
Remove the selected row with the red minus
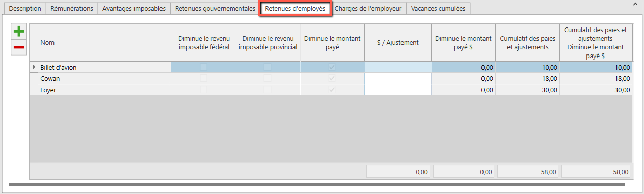pos(19,47)
